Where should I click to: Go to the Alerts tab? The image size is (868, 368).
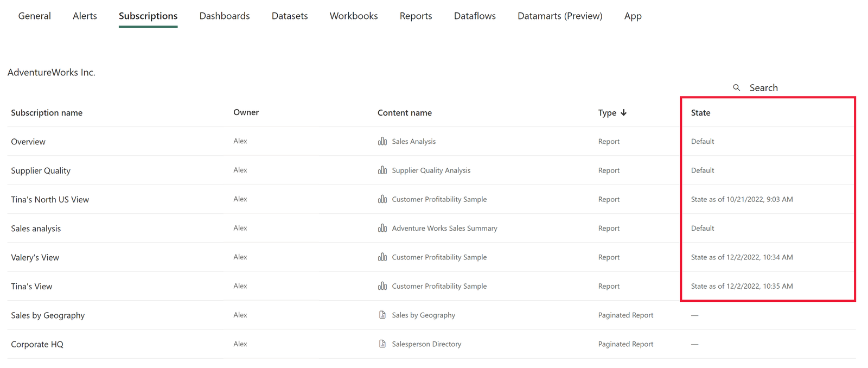(85, 16)
